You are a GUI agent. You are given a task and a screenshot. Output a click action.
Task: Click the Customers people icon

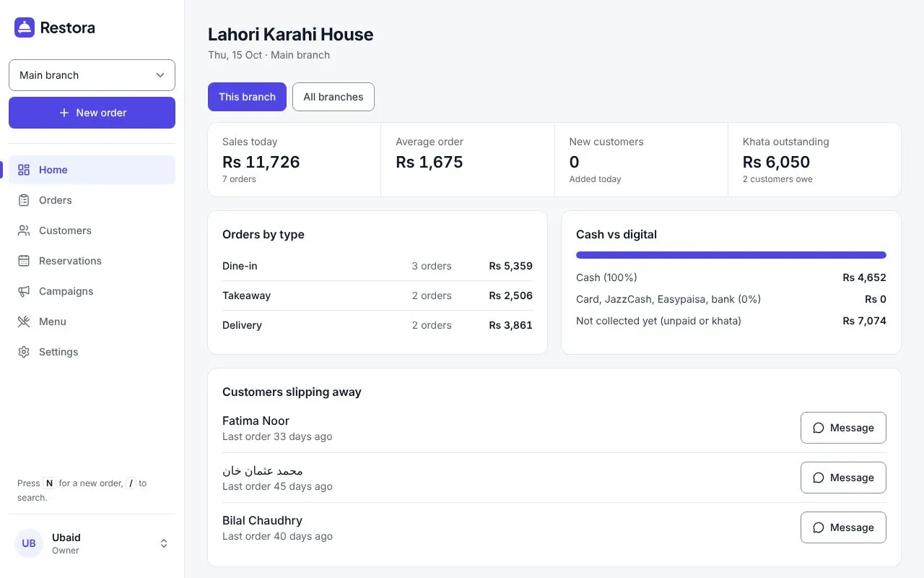24,230
